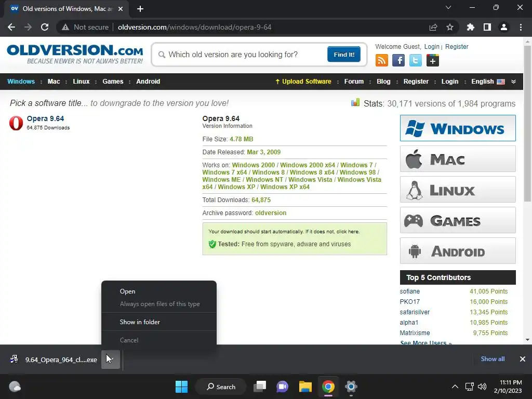The image size is (532, 399).
Task: Open the Forum nav link
Action: tap(354, 82)
